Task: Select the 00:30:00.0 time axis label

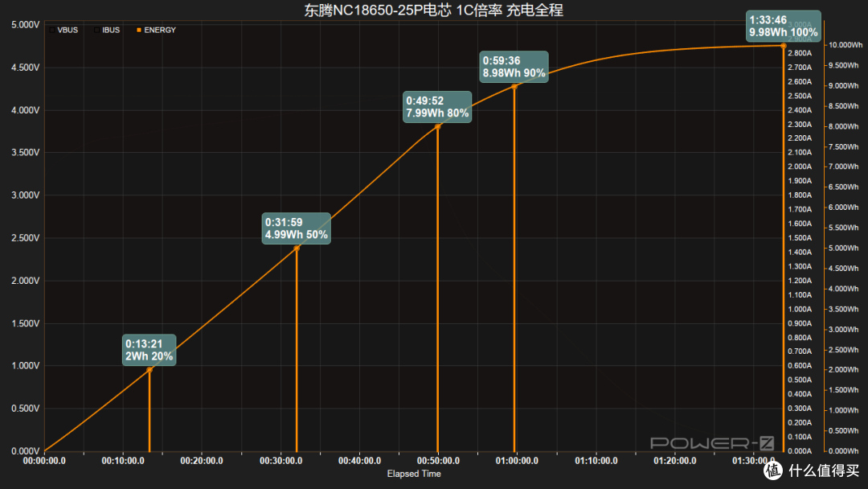Action: click(280, 461)
